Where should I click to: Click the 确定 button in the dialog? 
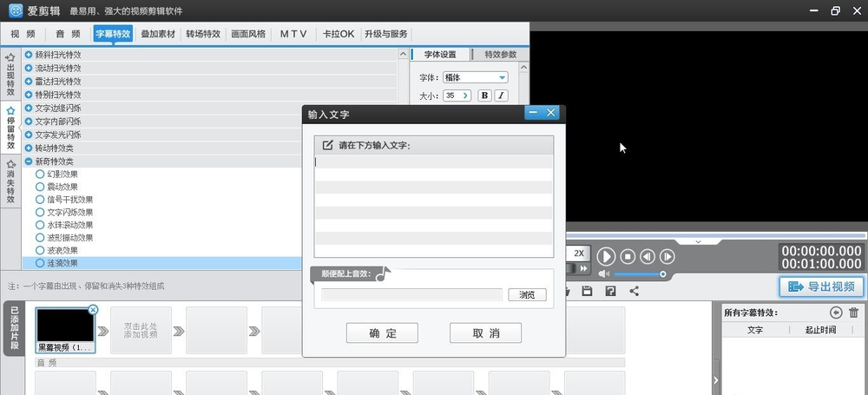coord(382,333)
